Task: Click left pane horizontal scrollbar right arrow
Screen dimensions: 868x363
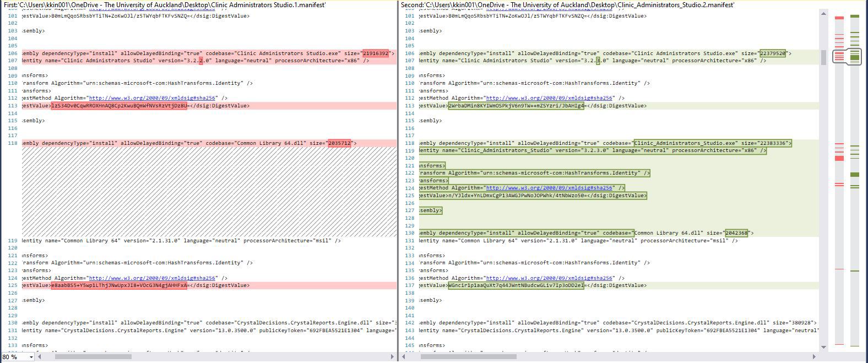Action: pyautogui.click(x=392, y=357)
